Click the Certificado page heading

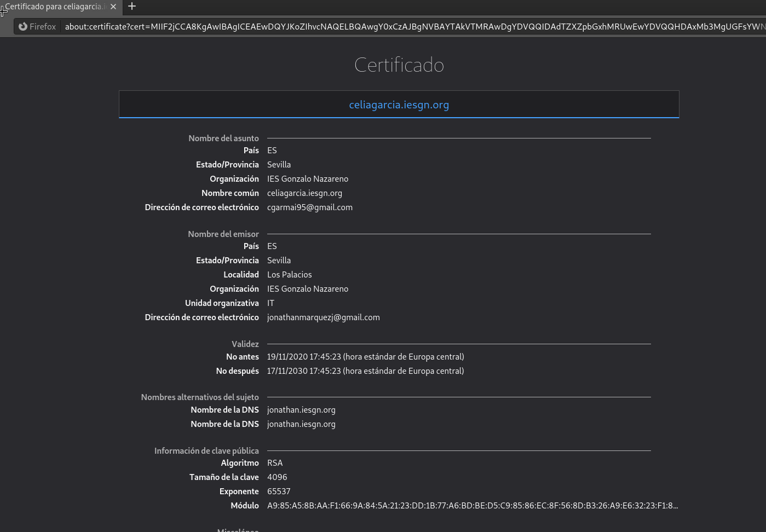coord(399,65)
